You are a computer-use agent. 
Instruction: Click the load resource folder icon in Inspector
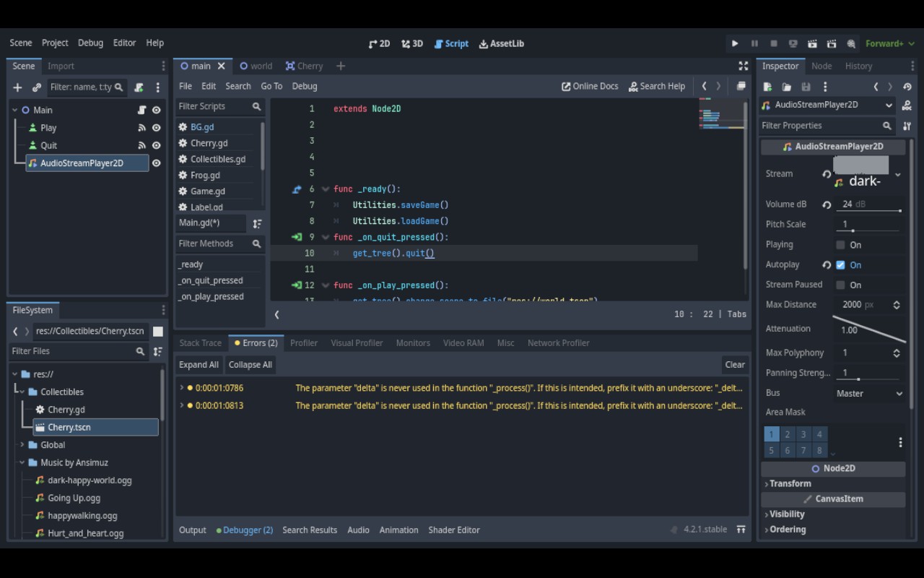[x=787, y=87]
